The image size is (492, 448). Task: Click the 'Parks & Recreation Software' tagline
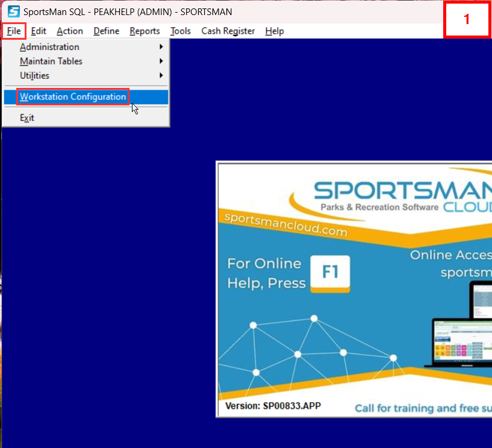(x=379, y=207)
